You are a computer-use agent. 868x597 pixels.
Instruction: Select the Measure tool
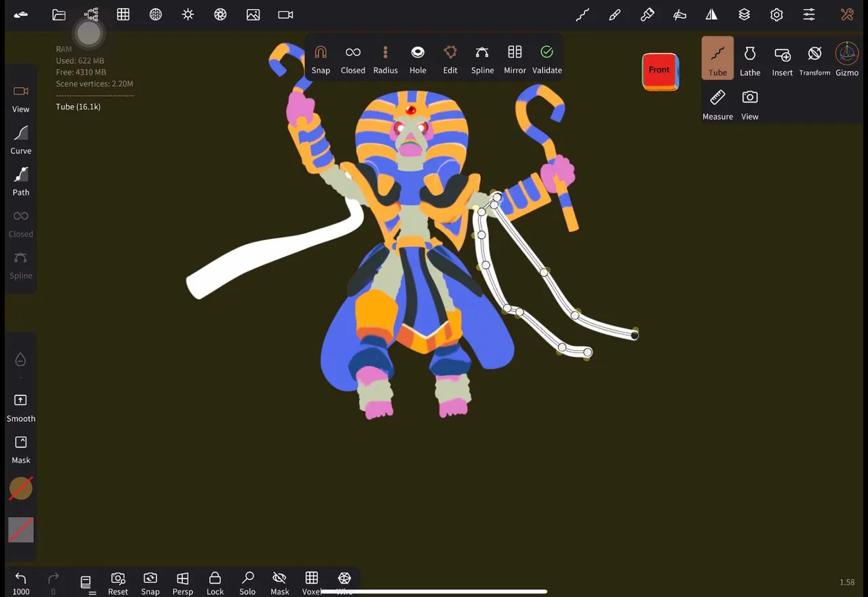coord(717,104)
